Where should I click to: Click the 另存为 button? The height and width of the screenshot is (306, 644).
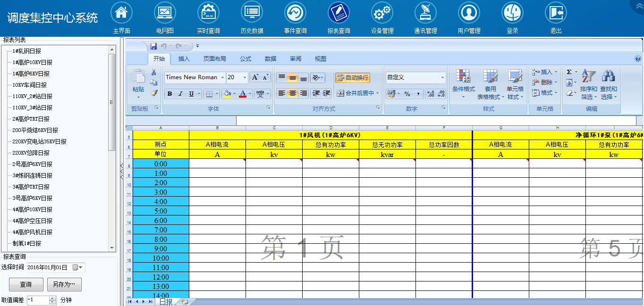(x=64, y=284)
